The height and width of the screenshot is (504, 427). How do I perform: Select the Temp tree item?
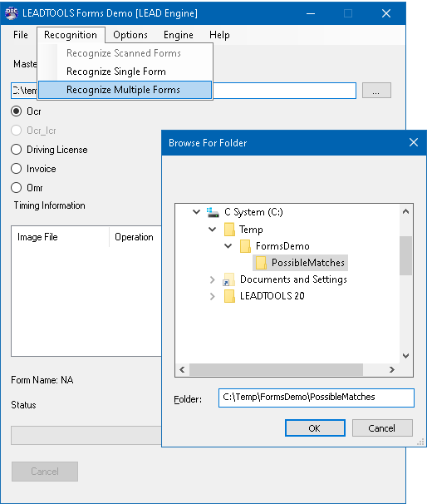click(x=251, y=230)
